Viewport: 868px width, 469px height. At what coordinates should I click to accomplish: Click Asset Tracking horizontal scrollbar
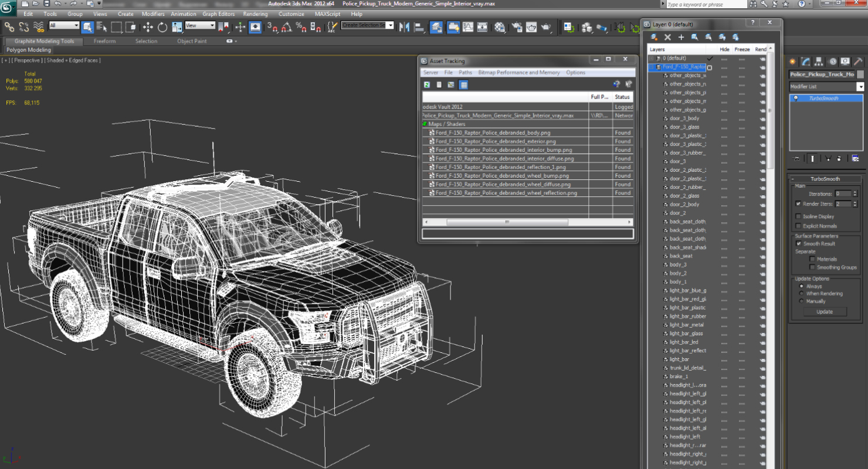coord(507,222)
